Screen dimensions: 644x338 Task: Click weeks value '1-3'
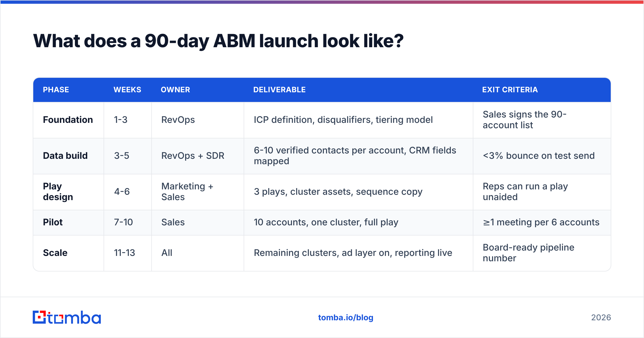pyautogui.click(x=120, y=120)
